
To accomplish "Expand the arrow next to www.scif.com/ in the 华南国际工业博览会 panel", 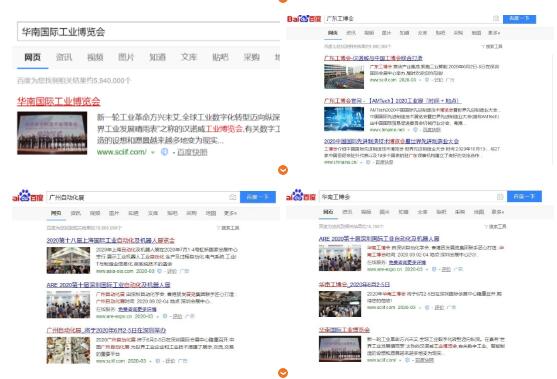I will 153,152.
